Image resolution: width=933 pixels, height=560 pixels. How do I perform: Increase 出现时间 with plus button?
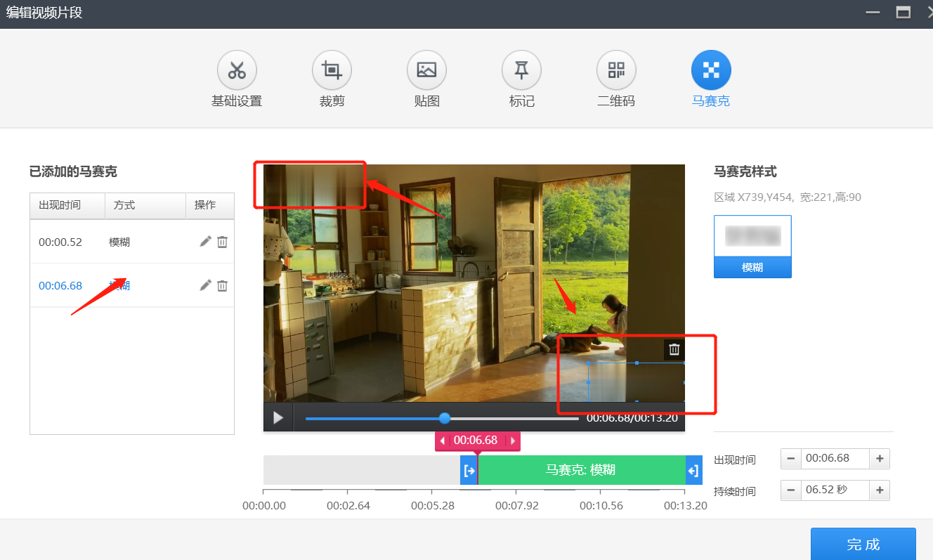coord(880,459)
